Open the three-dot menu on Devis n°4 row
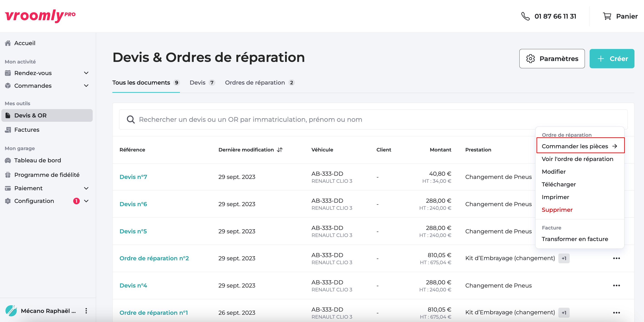Screen dimensions: 644x322 click(x=617, y=285)
